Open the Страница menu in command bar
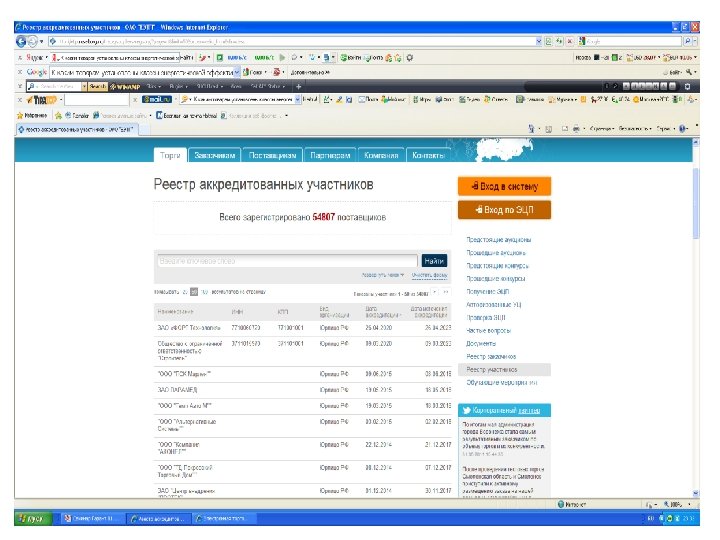This screenshot has height=540, width=720. click(602, 129)
